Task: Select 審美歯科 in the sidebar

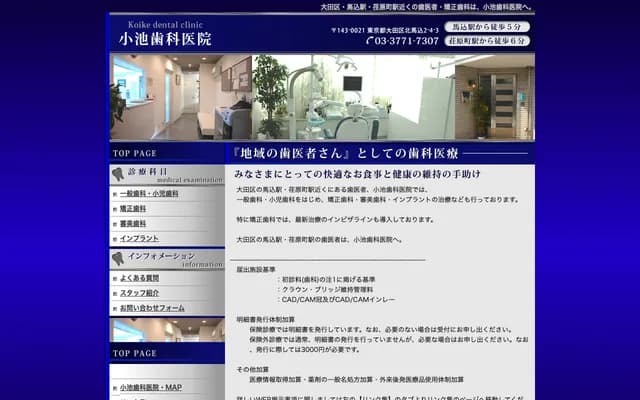Action: pyautogui.click(x=133, y=224)
